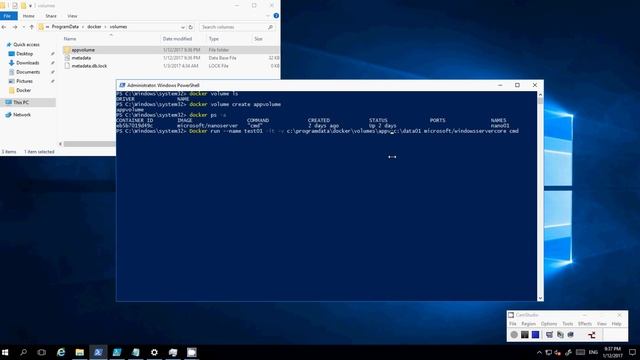Image resolution: width=640 pixels, height=360 pixels.
Task: Open Quick Access Toolbar customize dropdown
Action: [30, 6]
